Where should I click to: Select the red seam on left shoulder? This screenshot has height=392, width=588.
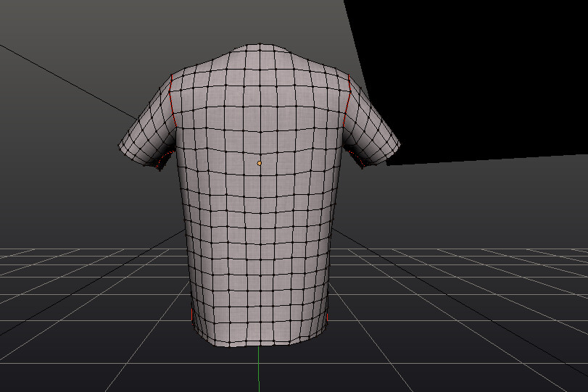click(x=173, y=101)
